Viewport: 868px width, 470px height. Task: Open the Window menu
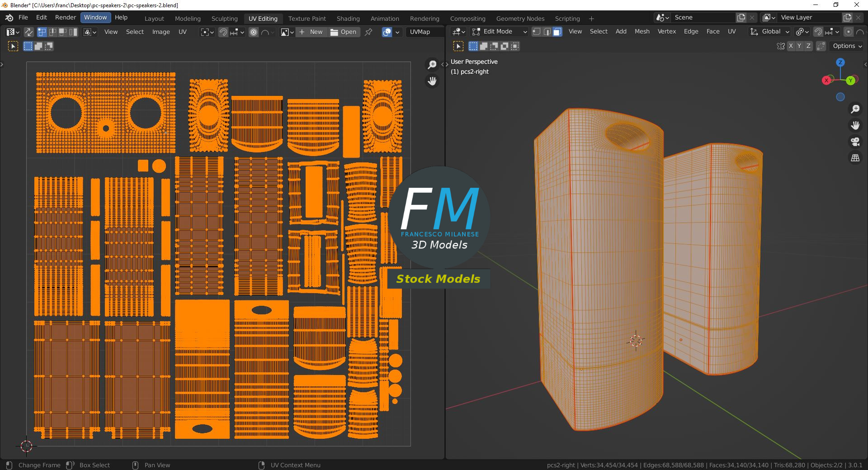(x=95, y=18)
